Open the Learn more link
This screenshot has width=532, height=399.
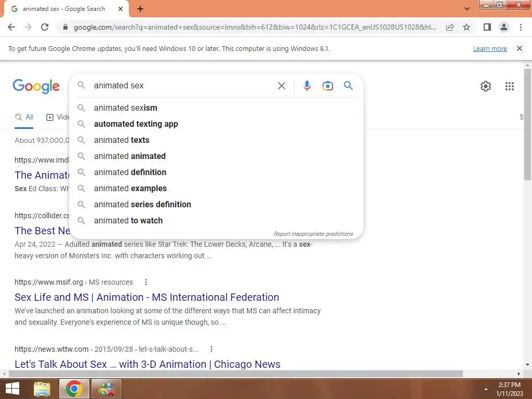pyautogui.click(x=490, y=48)
